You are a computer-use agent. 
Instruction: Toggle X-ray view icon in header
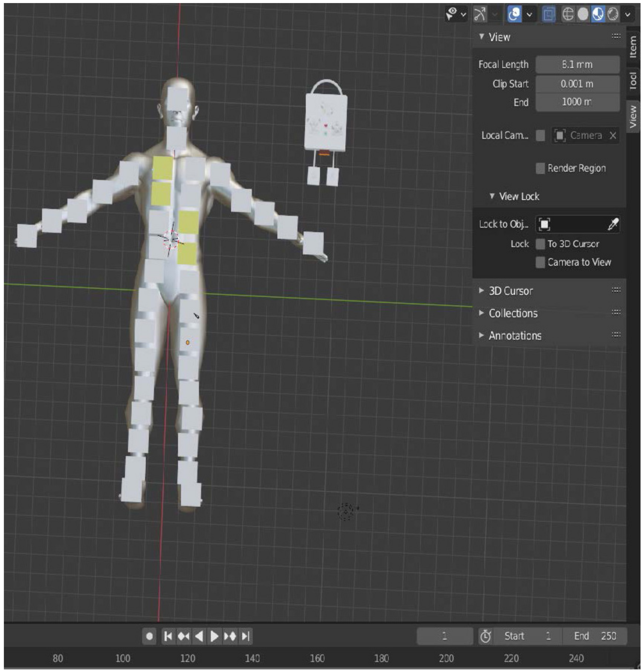[x=549, y=14]
